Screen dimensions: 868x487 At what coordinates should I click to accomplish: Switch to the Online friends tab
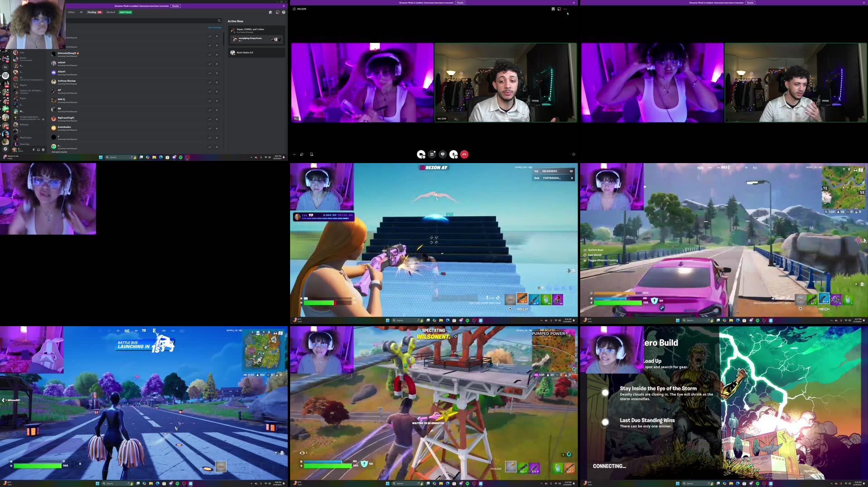click(71, 12)
